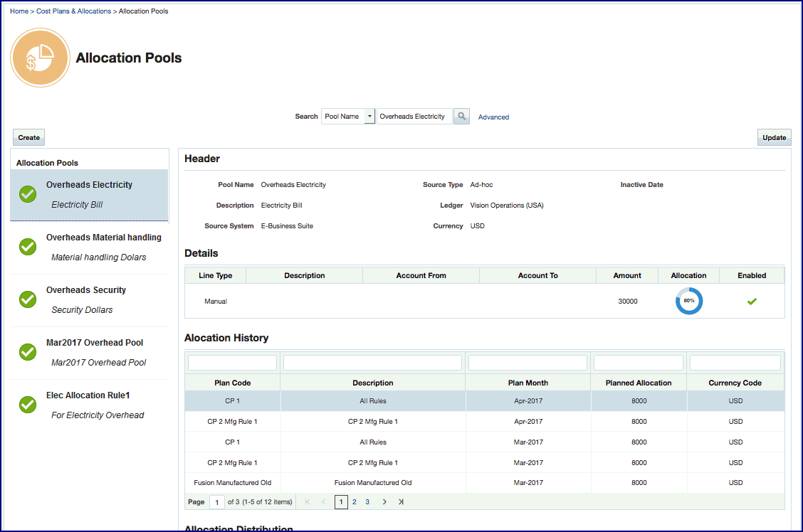Go to page 2 of history
803x532 pixels.
(355, 502)
